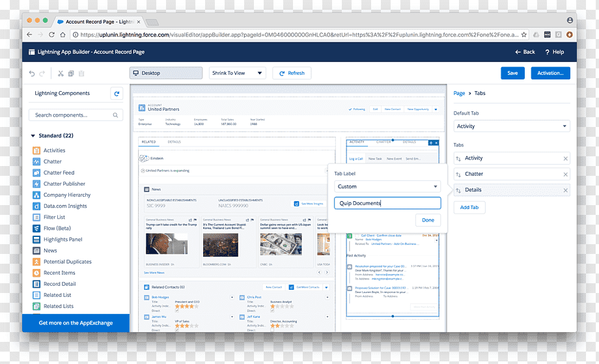
Task: Click the dollar bills news thumbnail
Action: (x=281, y=244)
